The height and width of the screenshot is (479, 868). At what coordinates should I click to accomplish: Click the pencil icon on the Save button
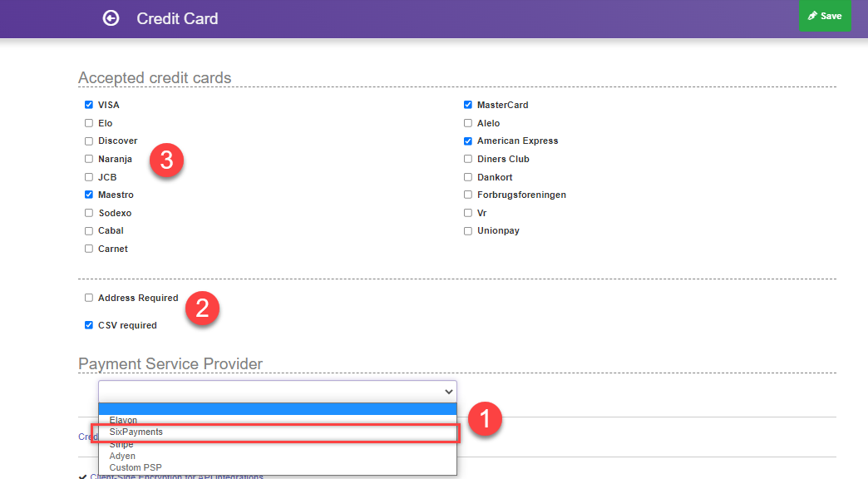pyautogui.click(x=812, y=15)
